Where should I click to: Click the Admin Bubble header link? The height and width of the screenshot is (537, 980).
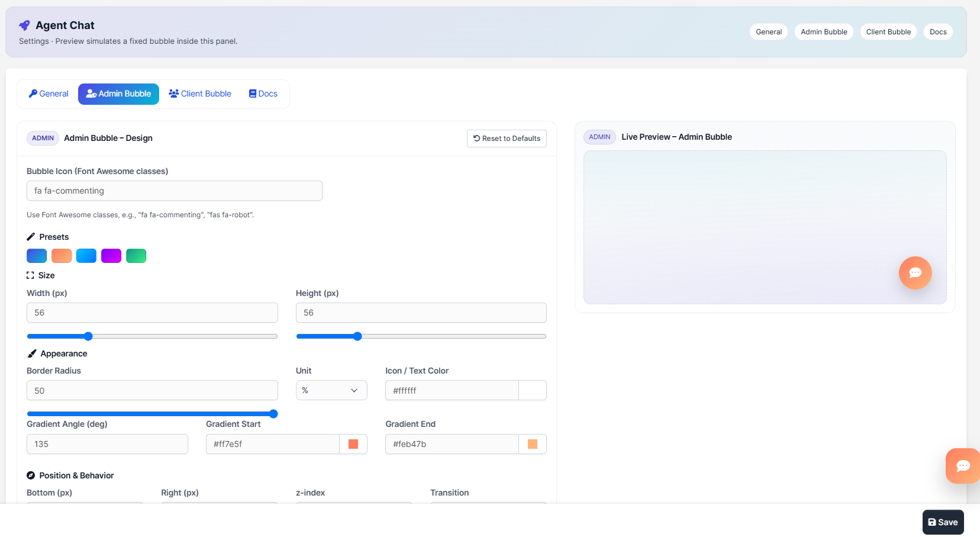point(824,32)
